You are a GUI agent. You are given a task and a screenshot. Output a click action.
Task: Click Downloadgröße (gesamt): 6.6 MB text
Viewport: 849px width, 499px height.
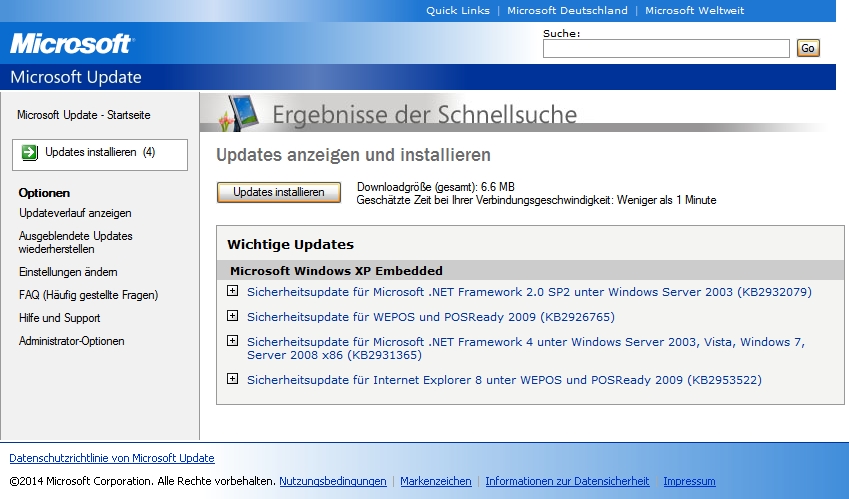435,187
